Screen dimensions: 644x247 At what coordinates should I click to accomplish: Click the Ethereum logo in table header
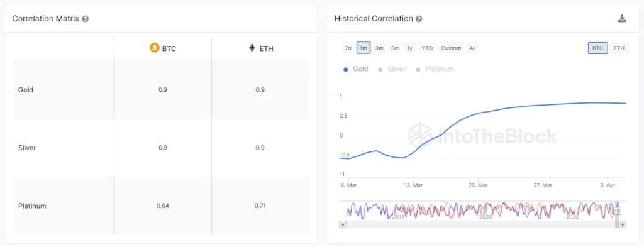click(x=252, y=48)
